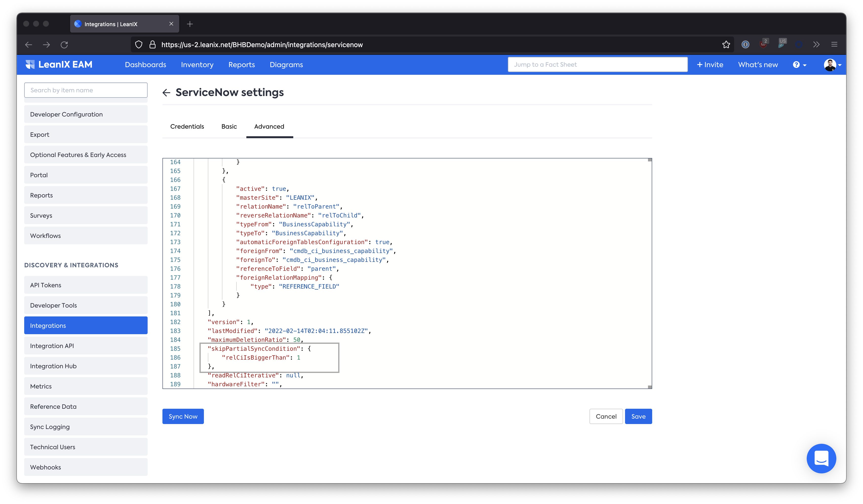863x504 pixels.
Task: Open the Inventory menu item
Action: pyautogui.click(x=197, y=65)
